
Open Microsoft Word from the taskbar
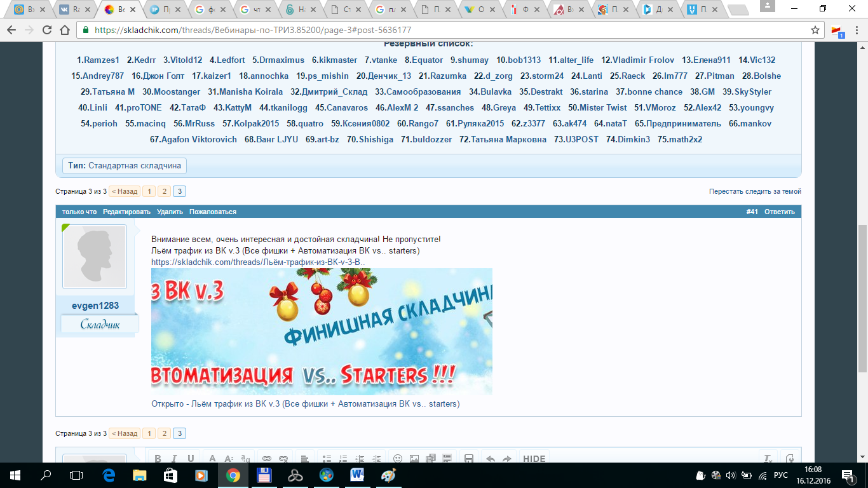(x=357, y=475)
